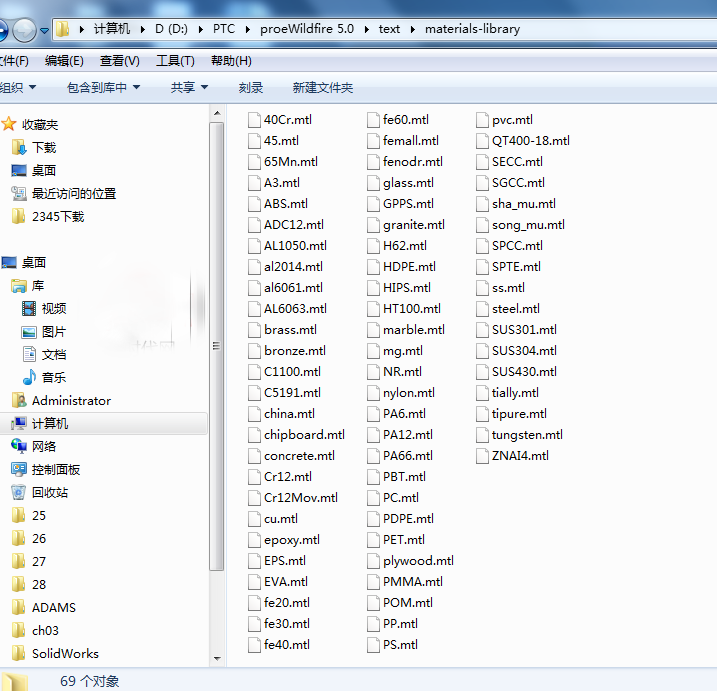Select file icon of 40Cr.mtl
Viewport: 717px width, 691px height.
254,120
